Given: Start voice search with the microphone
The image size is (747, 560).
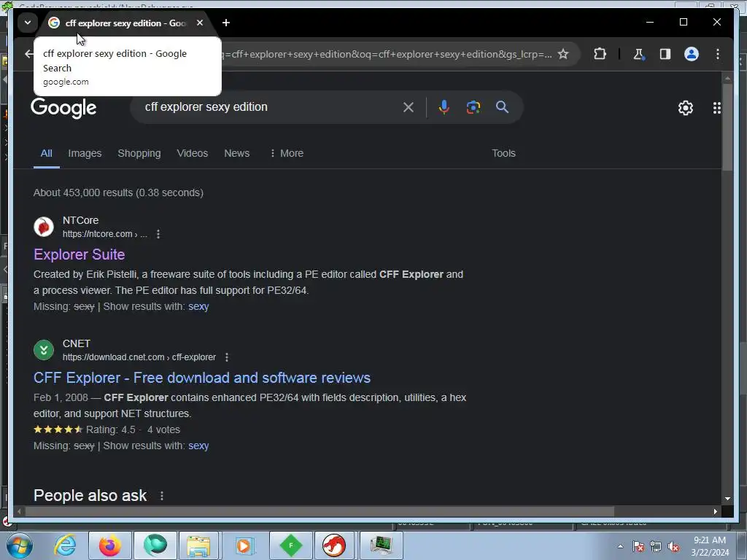Looking at the screenshot, I should point(444,107).
